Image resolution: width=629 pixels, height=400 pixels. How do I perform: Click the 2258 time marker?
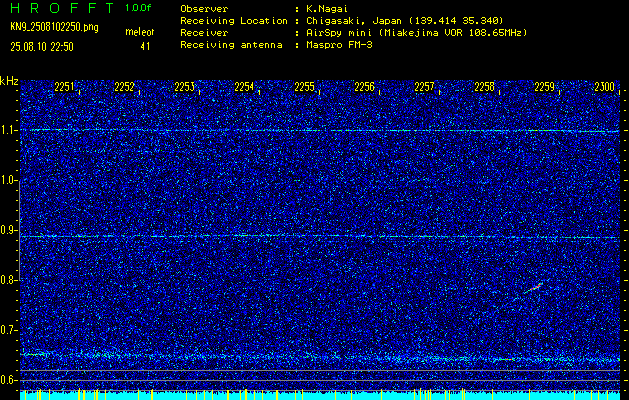click(484, 87)
